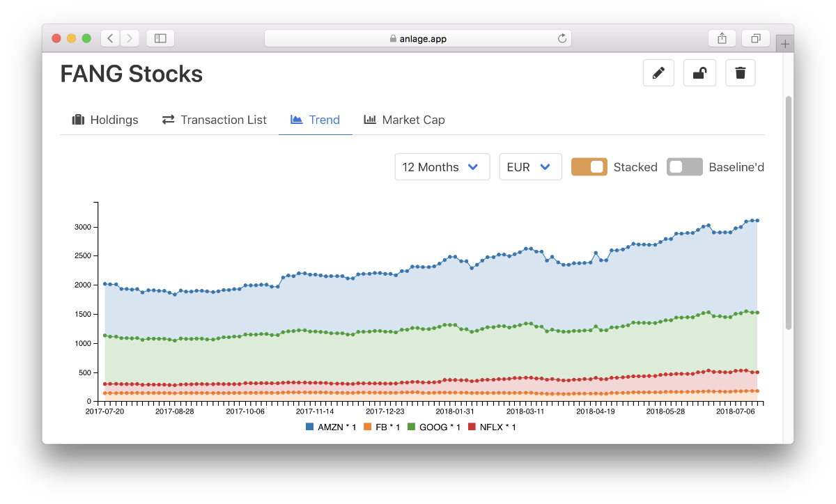
Task: Toggle the Safari sidebar icon
Action: [x=160, y=38]
